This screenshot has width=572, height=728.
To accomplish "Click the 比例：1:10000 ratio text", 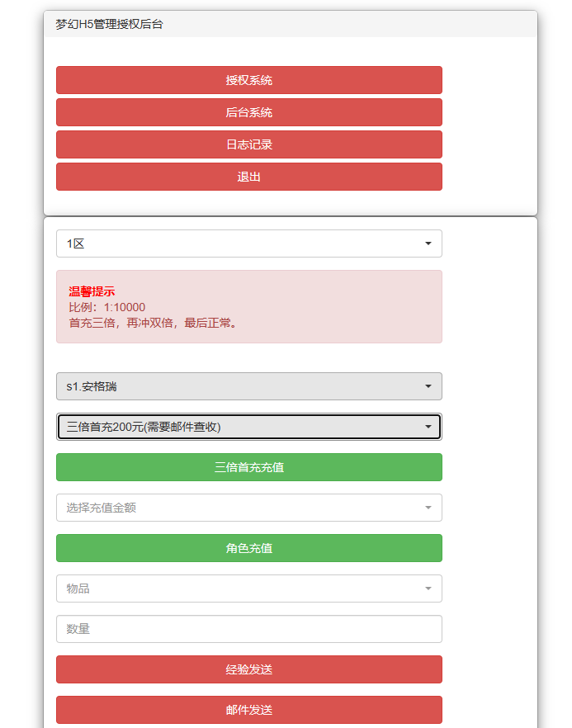I will click(107, 307).
